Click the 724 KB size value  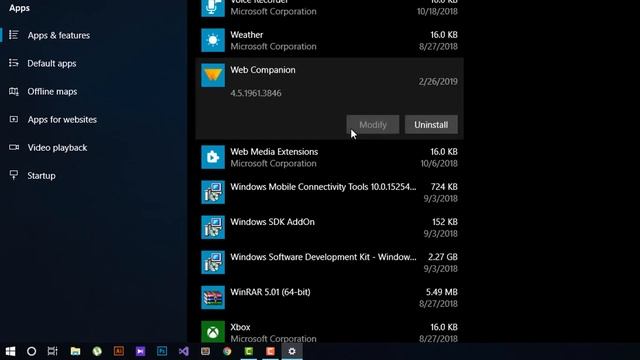(x=444, y=187)
